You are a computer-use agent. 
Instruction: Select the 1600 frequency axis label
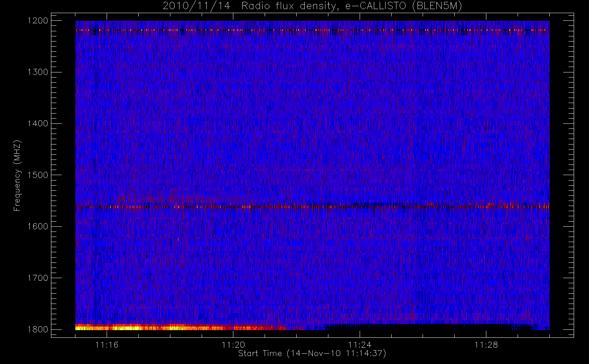[x=38, y=226]
